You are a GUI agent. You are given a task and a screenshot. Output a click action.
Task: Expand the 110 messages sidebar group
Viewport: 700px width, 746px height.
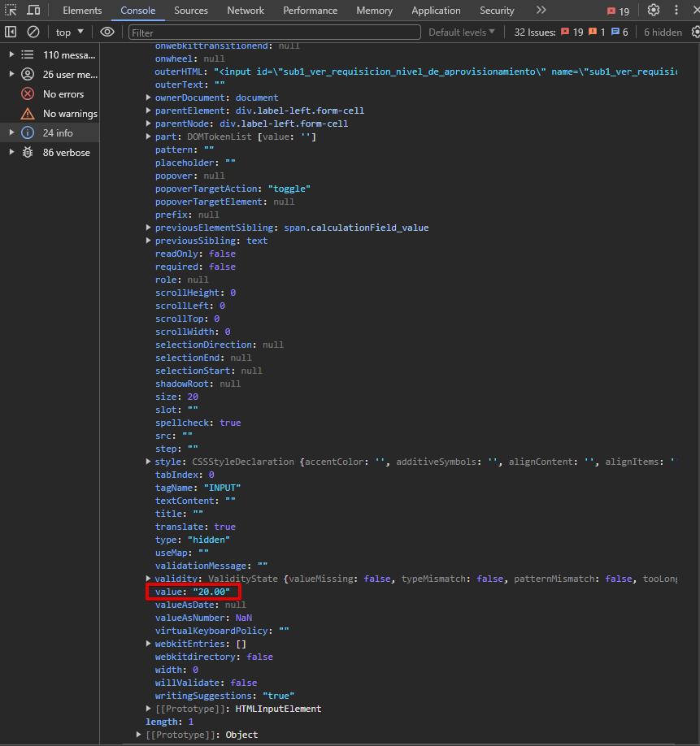(11, 54)
